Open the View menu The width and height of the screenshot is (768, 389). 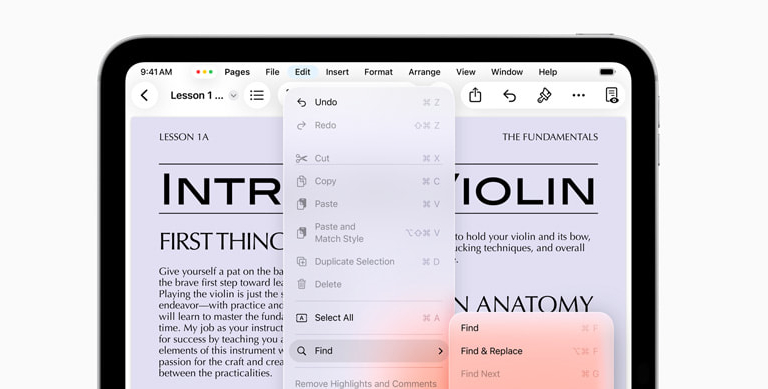pyautogui.click(x=465, y=72)
